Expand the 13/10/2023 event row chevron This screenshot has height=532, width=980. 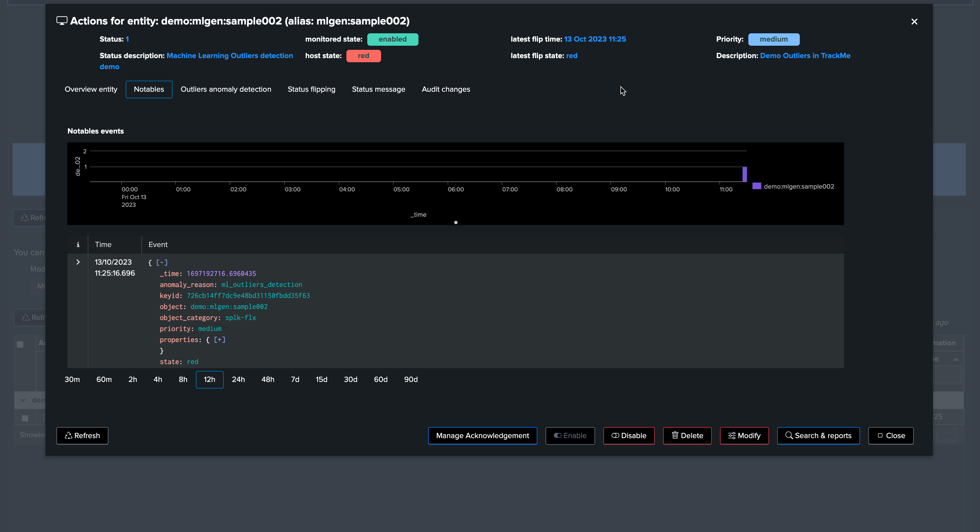point(78,262)
